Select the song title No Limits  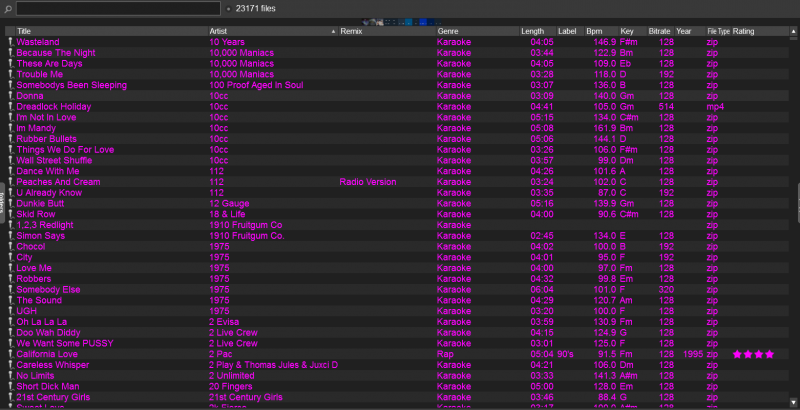tap(35, 375)
